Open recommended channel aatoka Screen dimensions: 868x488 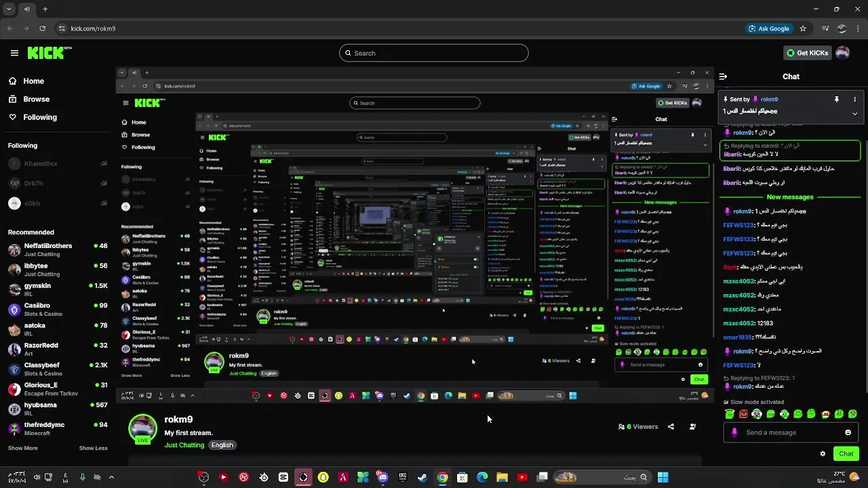[58, 329]
